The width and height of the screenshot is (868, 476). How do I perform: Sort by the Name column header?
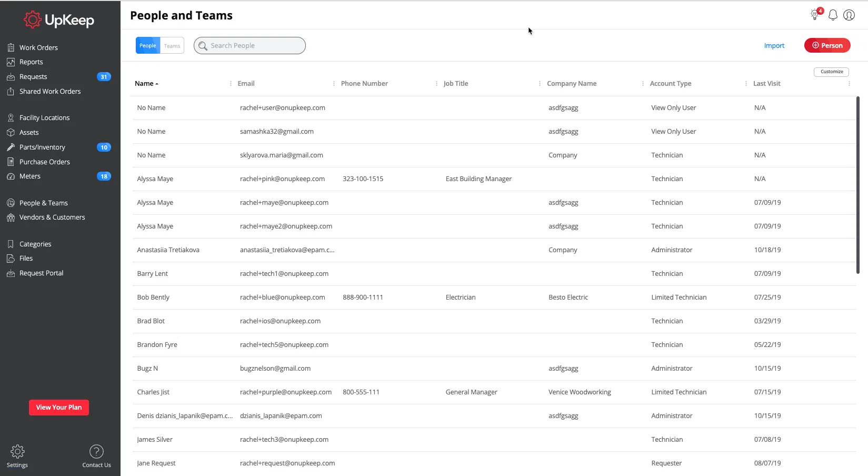(144, 84)
